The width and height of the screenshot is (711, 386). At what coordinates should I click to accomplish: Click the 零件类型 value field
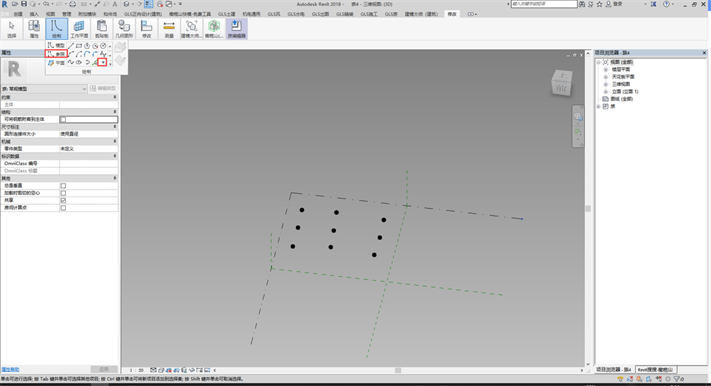click(88, 148)
